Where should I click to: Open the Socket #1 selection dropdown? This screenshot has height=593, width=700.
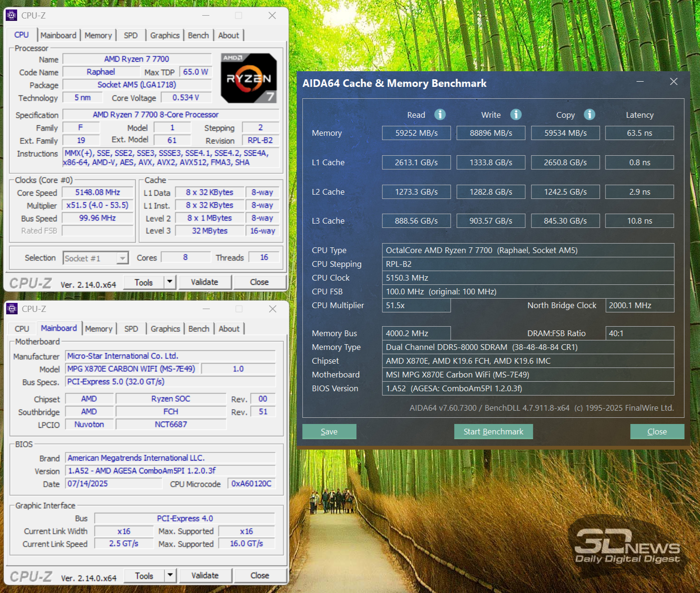(122, 258)
